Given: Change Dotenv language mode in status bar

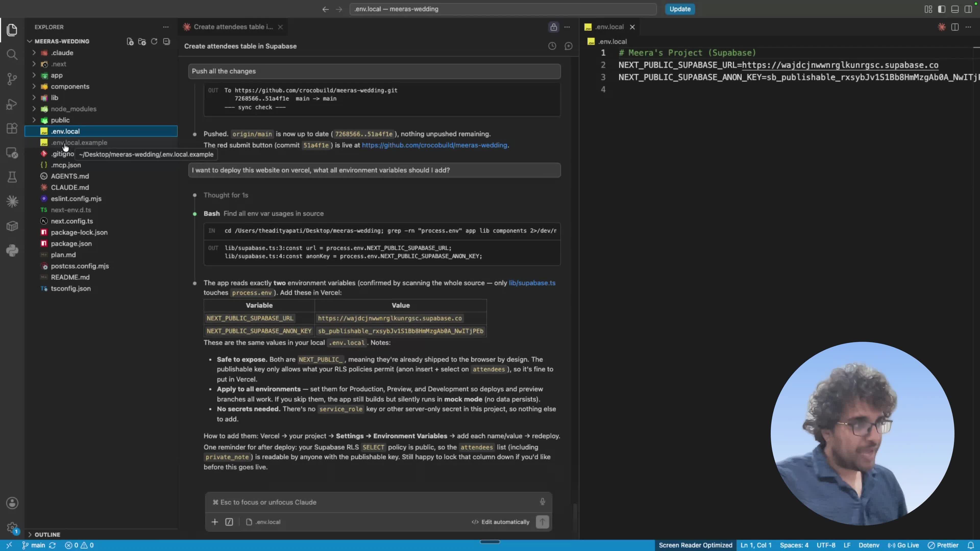Looking at the screenshot, I should pos(869,545).
